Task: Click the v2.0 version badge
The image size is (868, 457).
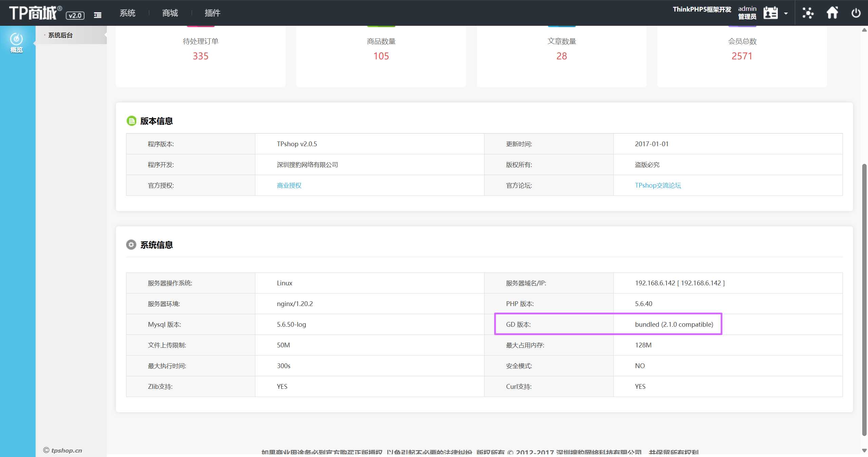Action: (x=75, y=15)
